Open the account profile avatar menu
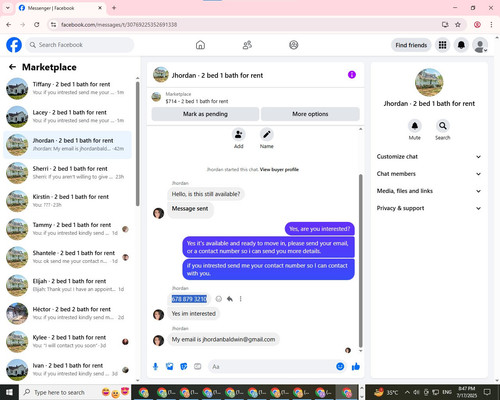Screen dimensions: 500x400 click(480, 45)
